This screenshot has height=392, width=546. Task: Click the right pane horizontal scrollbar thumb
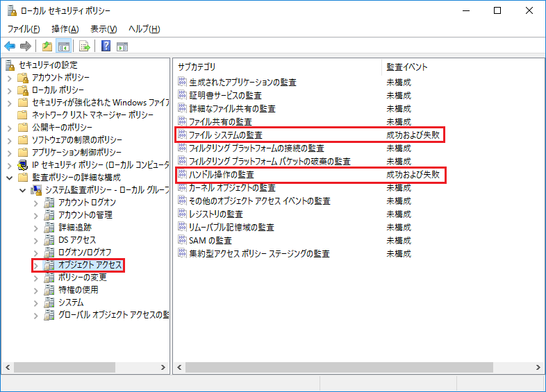coord(339,367)
